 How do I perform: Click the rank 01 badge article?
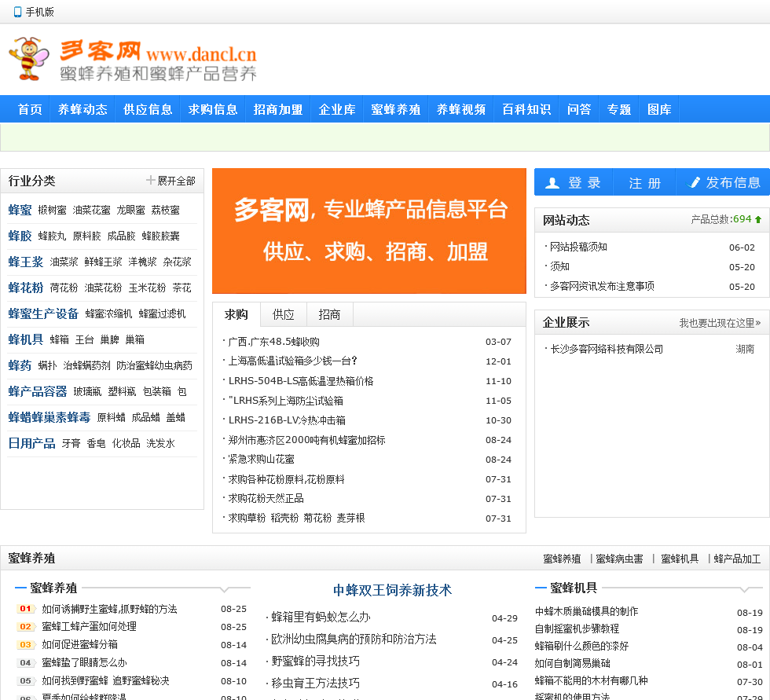(25, 609)
